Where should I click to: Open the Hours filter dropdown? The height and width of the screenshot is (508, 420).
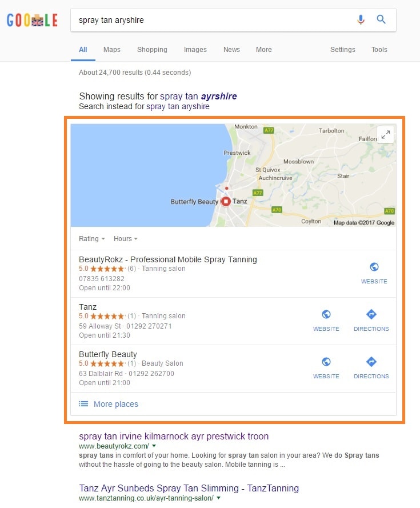click(125, 239)
